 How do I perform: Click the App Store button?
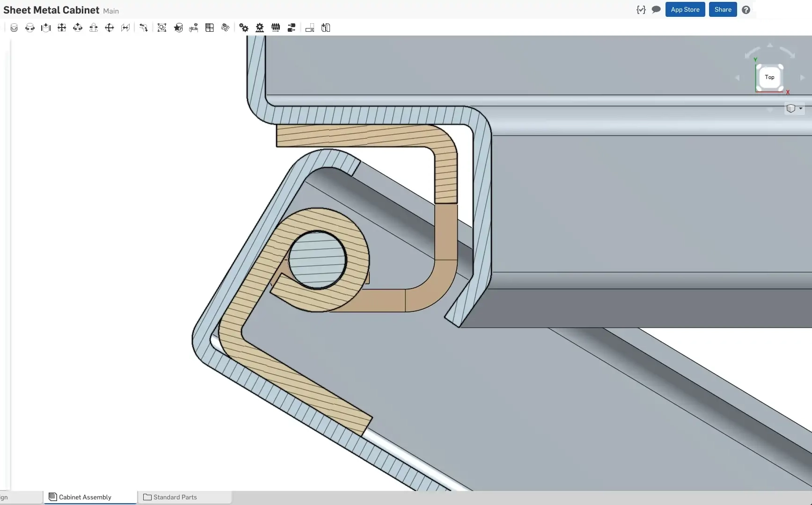click(x=685, y=10)
